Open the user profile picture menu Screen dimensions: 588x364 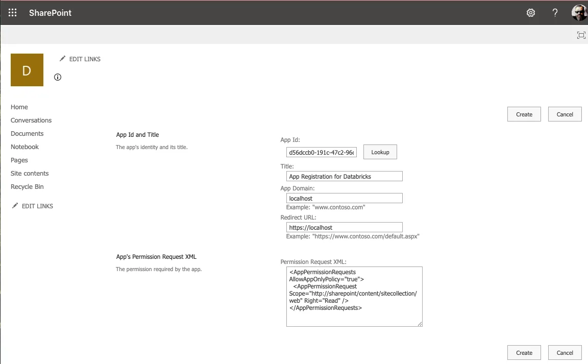click(x=579, y=13)
